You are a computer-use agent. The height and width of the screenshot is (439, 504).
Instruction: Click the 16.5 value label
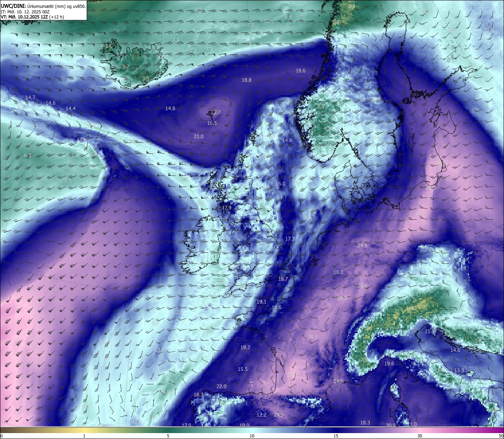click(x=212, y=123)
